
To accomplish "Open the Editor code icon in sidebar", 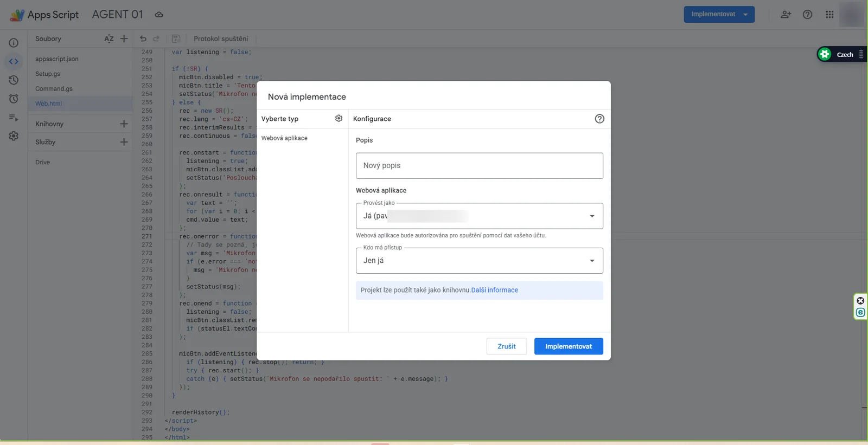I will click(x=14, y=61).
